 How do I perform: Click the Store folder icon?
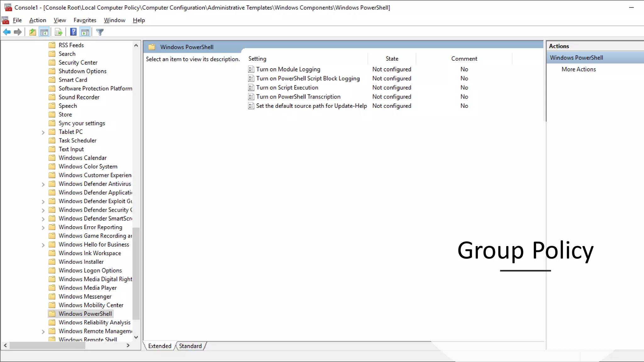click(x=52, y=114)
